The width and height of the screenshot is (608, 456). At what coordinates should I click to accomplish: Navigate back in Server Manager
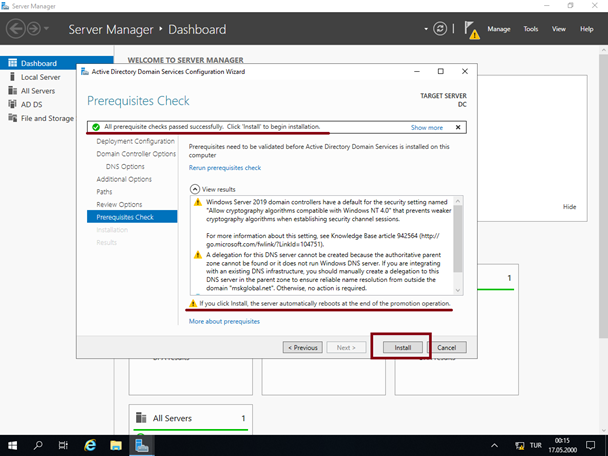[16, 29]
